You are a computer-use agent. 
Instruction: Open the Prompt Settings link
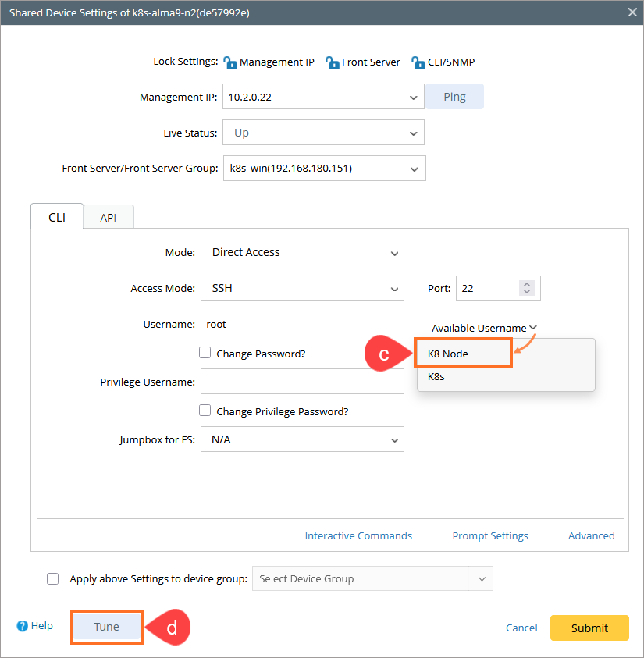coord(490,535)
